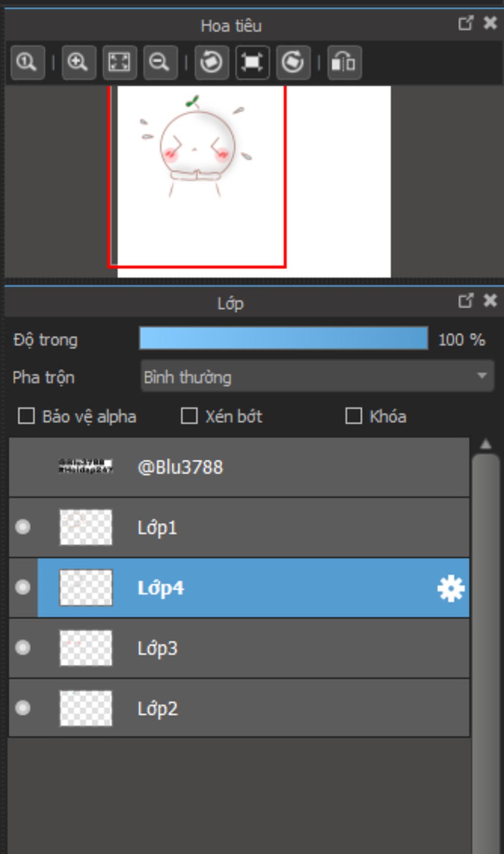Zoom out using the magnifier minus icon

160,63
